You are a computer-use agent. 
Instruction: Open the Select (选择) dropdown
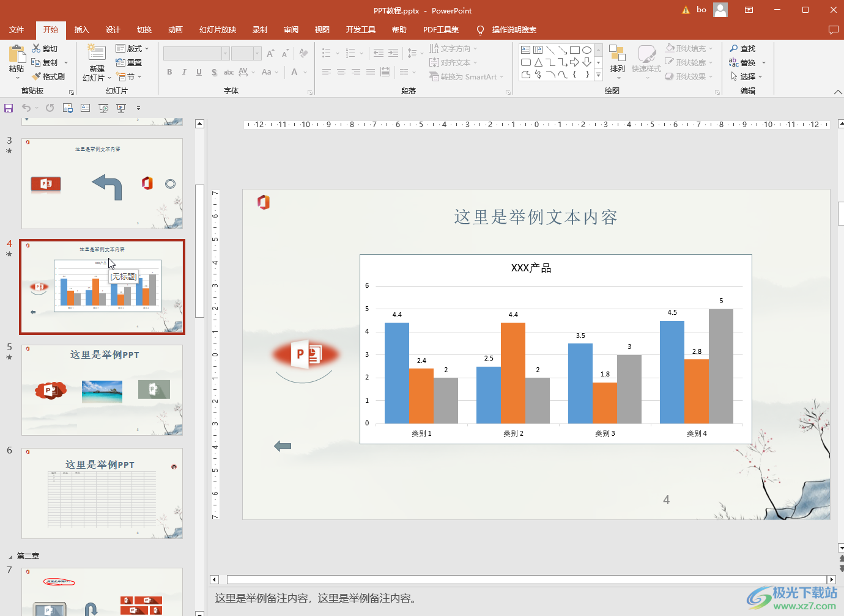click(747, 76)
